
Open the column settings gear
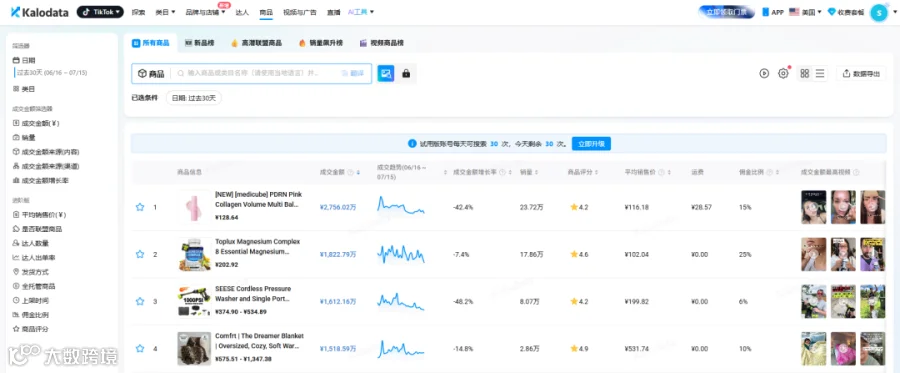click(783, 73)
